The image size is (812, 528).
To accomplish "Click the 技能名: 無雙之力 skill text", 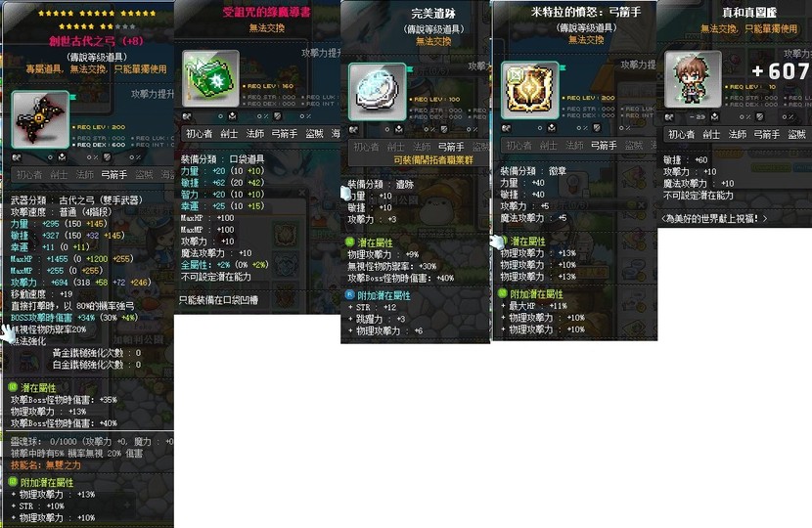I will point(46,464).
